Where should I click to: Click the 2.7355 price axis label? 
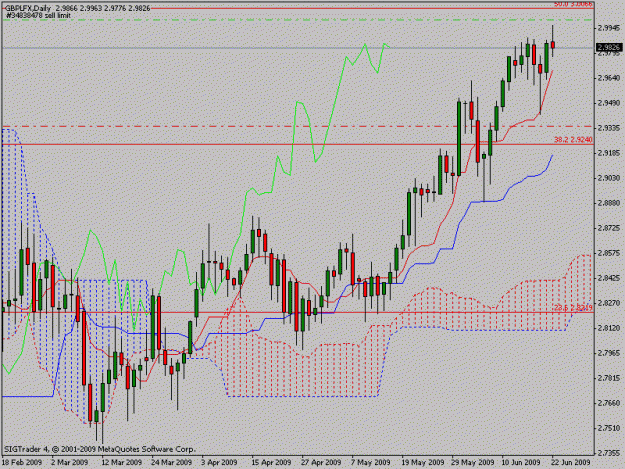pos(609,453)
